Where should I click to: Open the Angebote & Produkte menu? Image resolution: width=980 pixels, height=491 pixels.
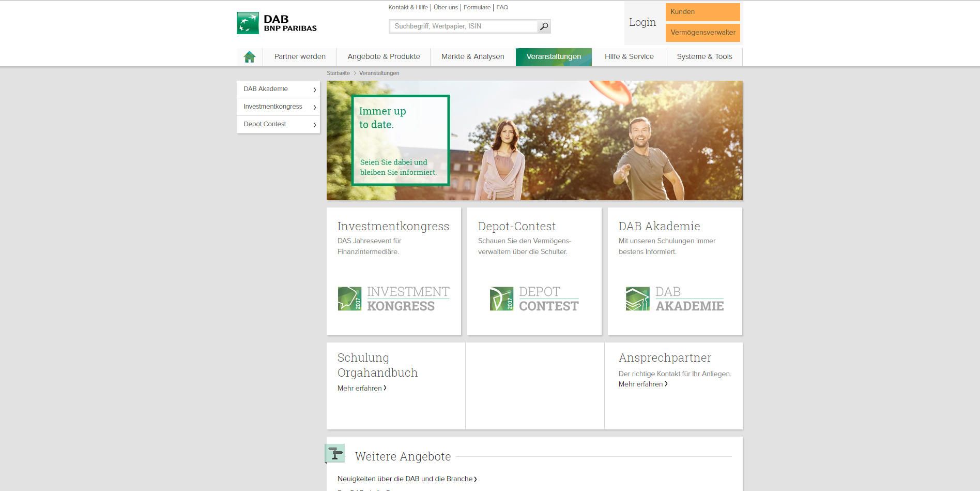[x=384, y=57]
